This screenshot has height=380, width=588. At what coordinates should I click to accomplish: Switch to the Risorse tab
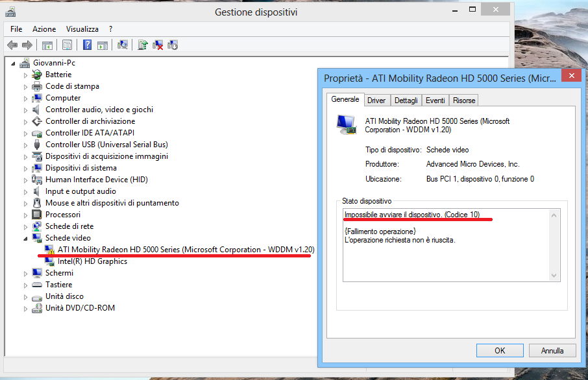point(464,101)
